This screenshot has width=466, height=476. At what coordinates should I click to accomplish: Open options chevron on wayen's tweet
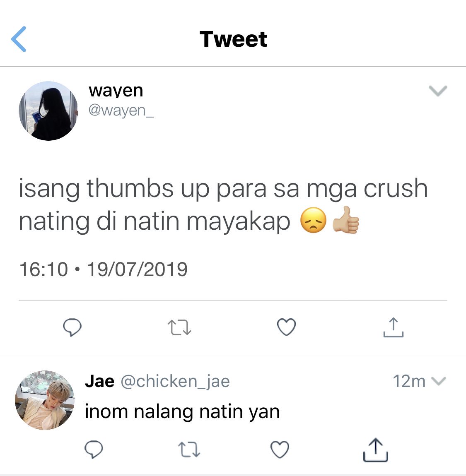[438, 91]
